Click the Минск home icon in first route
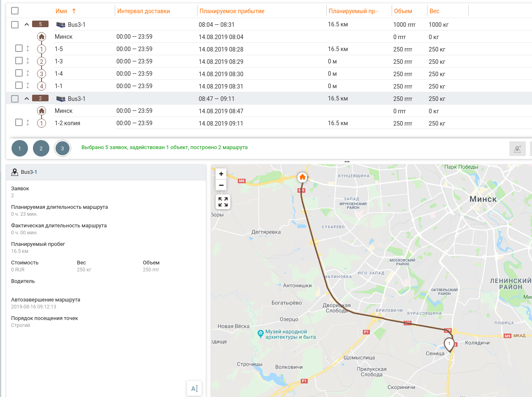Image resolution: width=532 pixels, height=397 pixels. (42, 37)
